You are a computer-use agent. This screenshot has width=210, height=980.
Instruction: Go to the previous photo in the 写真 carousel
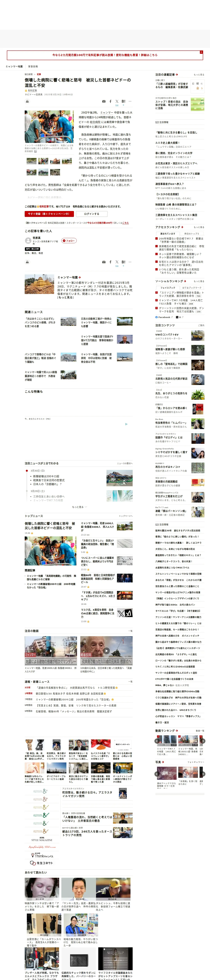pyautogui.click(x=157, y=774)
